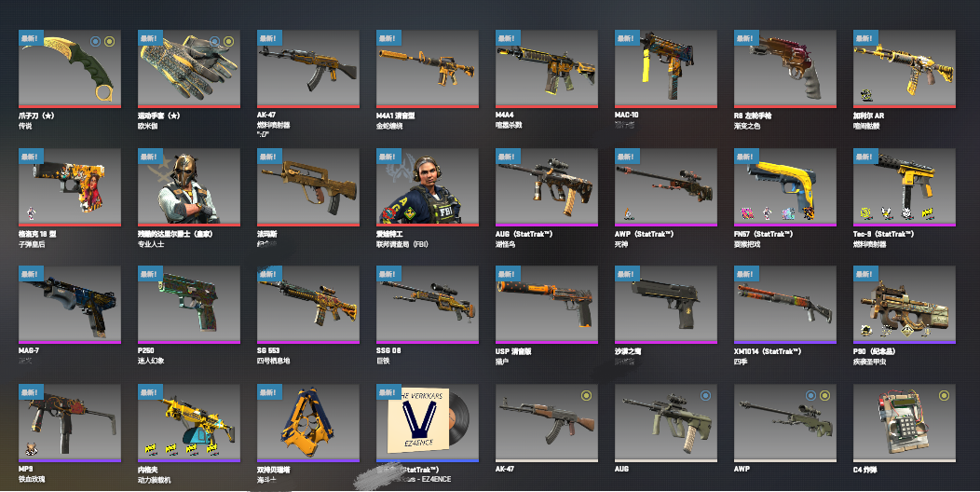Click the sticker under the MP9 skin
Screen dimensions: 980x492
click(x=31, y=449)
